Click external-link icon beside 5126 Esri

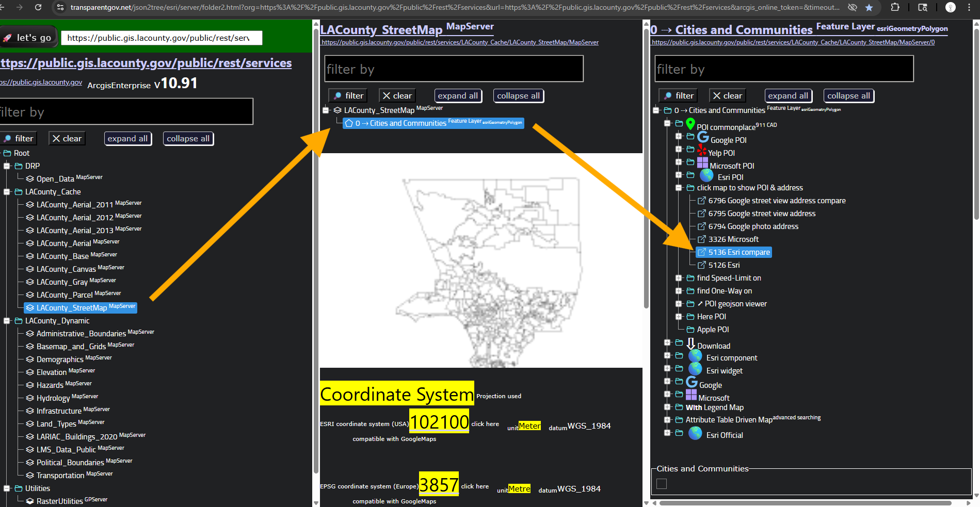click(x=702, y=265)
